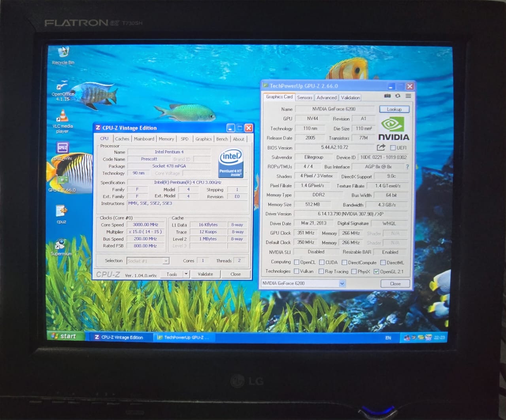Open the Recycle Bin desktop icon
506x420 pixels.
coord(63,55)
